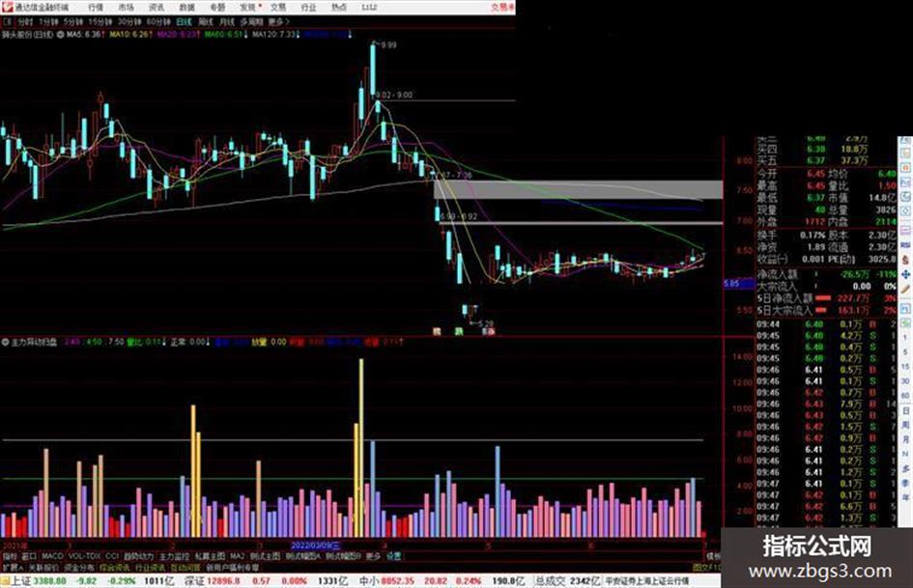Image resolution: width=913 pixels, height=588 pixels.
Task: Switch to 60分钟 period
Action: [x=157, y=21]
